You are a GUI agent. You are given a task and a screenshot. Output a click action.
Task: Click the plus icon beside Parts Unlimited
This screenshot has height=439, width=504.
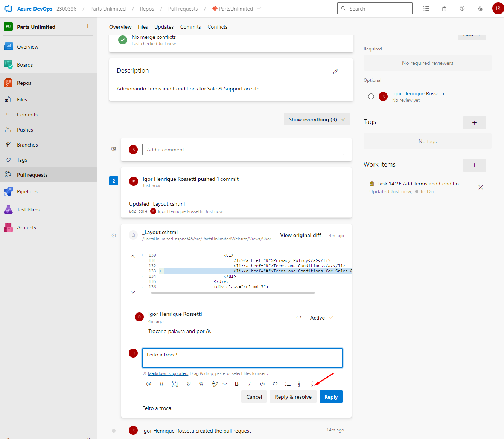point(88,26)
